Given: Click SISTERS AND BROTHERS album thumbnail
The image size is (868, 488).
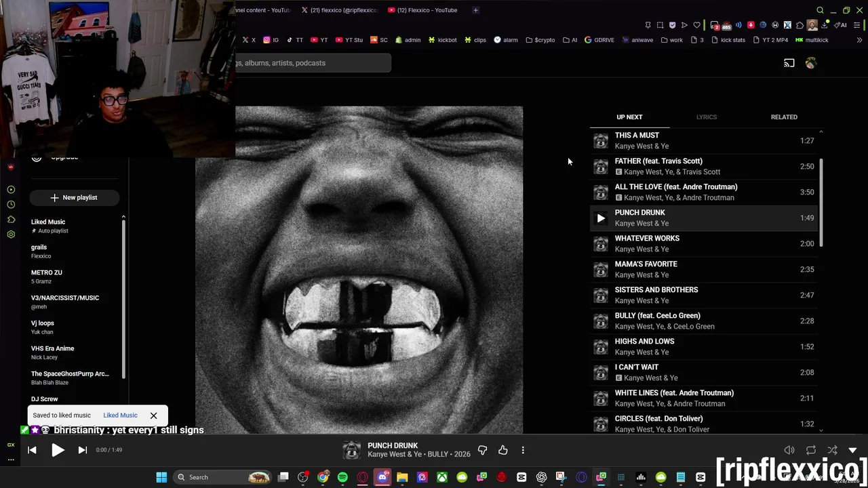Looking at the screenshot, I should [x=601, y=296].
